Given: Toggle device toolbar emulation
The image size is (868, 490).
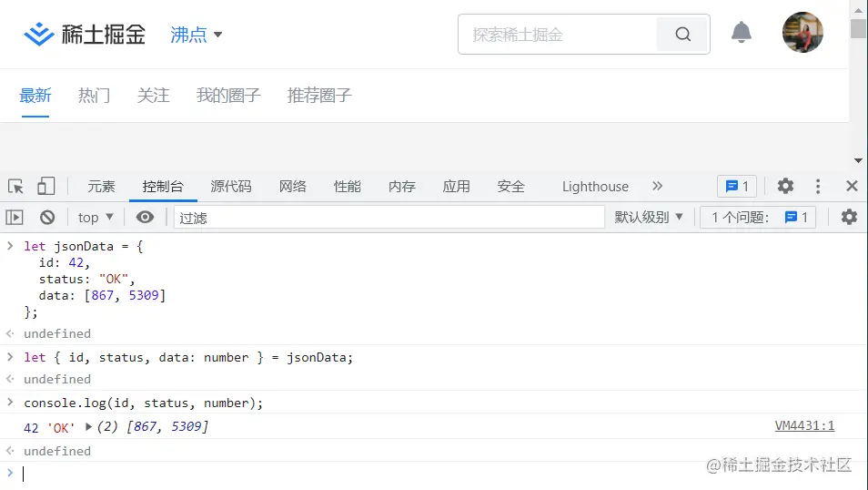Looking at the screenshot, I should tap(45, 186).
